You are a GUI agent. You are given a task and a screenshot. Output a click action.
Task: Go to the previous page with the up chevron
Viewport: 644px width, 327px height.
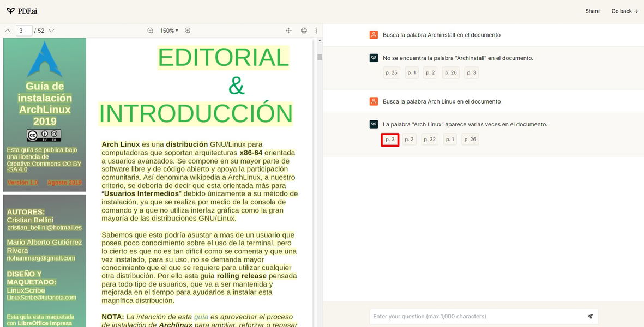pos(8,31)
